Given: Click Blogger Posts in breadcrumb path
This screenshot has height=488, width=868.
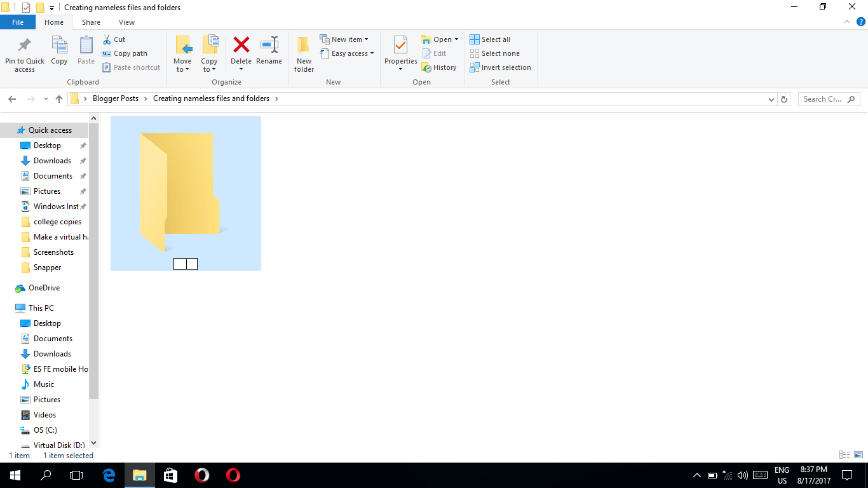Looking at the screenshot, I should pyautogui.click(x=115, y=98).
